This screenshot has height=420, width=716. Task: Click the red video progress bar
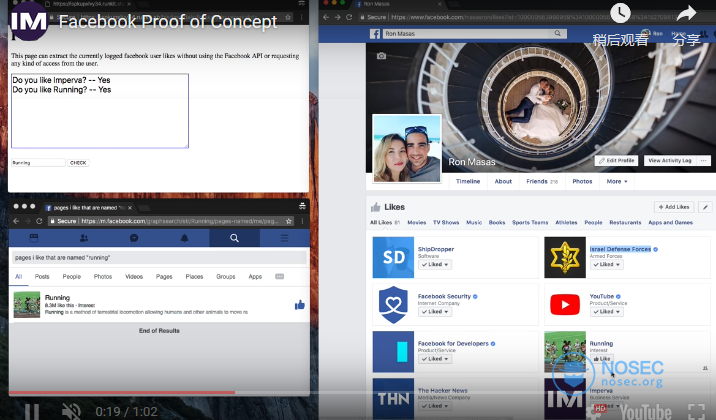[121, 392]
